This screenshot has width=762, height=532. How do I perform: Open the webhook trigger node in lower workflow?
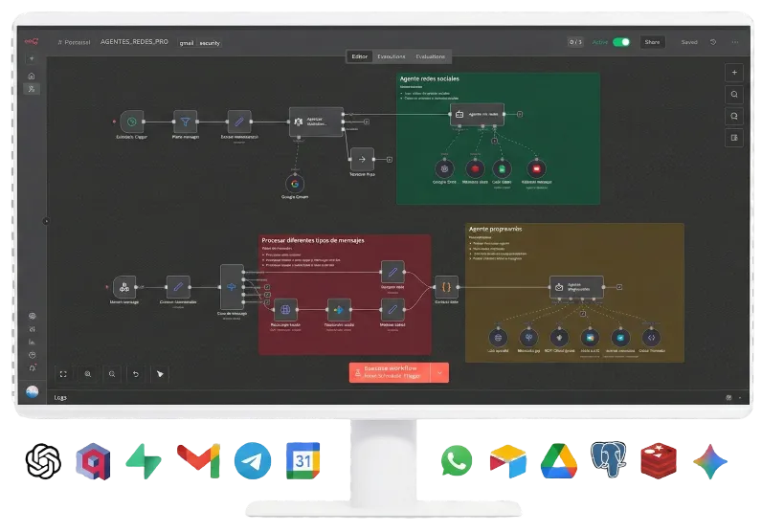coord(124,287)
